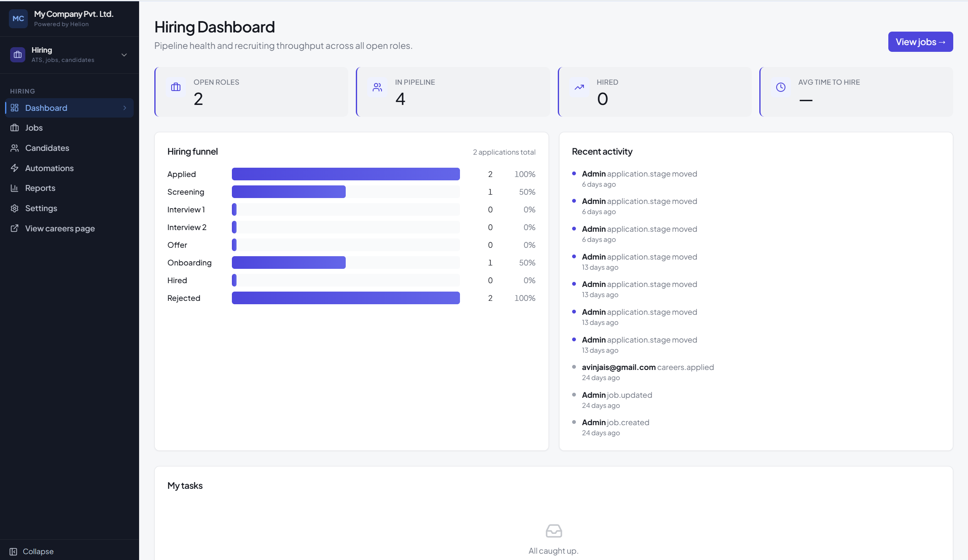Click the Interview 1 funnel bar
This screenshot has width=968, height=560.
pos(346,209)
